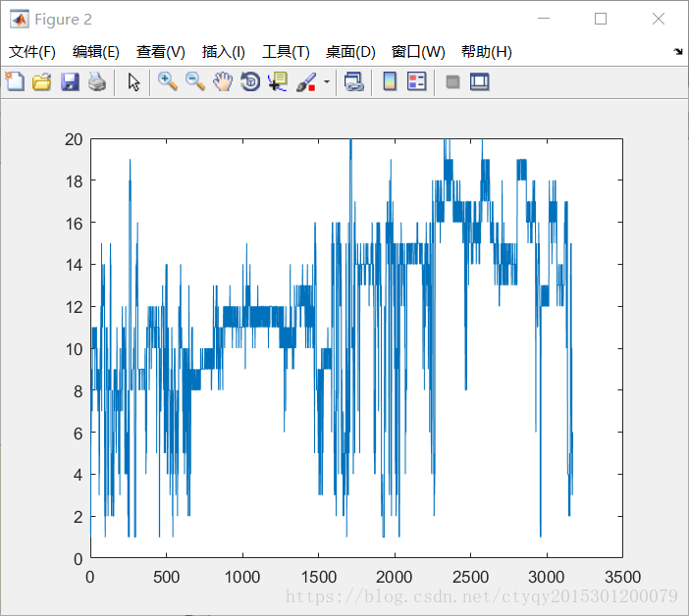Click the y-axis label 20
The image size is (689, 616).
click(74, 139)
